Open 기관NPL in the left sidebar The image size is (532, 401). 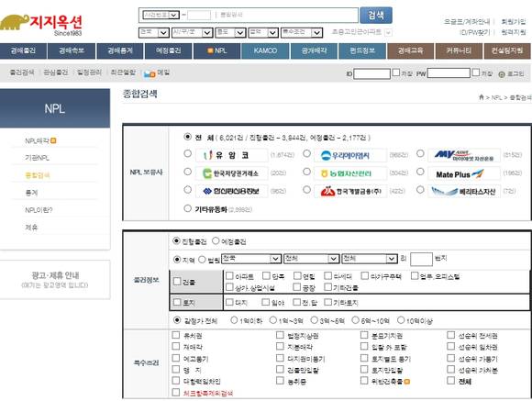pos(37,158)
